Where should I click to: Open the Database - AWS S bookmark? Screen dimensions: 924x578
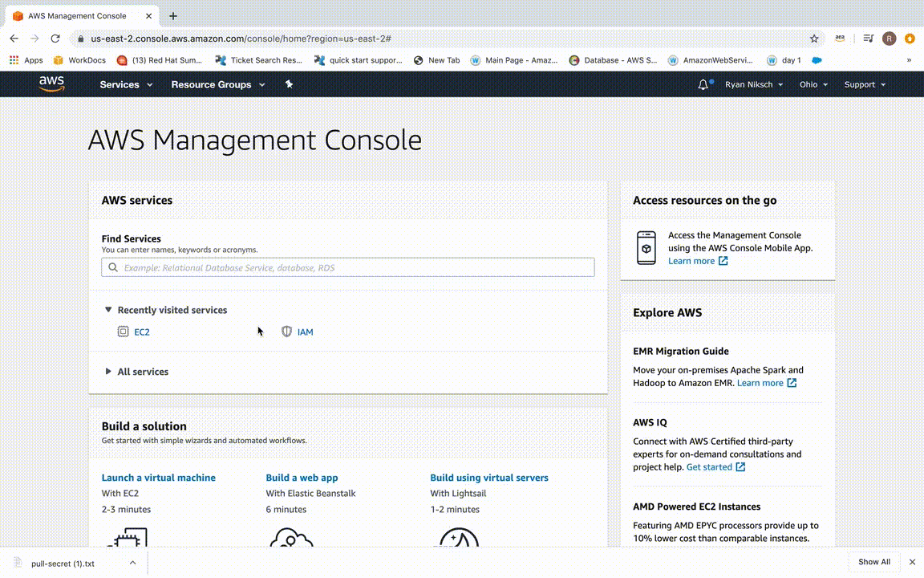[x=613, y=60]
